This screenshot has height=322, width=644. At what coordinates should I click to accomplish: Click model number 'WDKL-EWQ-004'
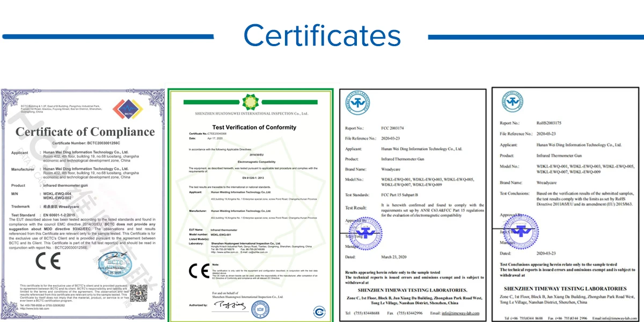coord(57,193)
